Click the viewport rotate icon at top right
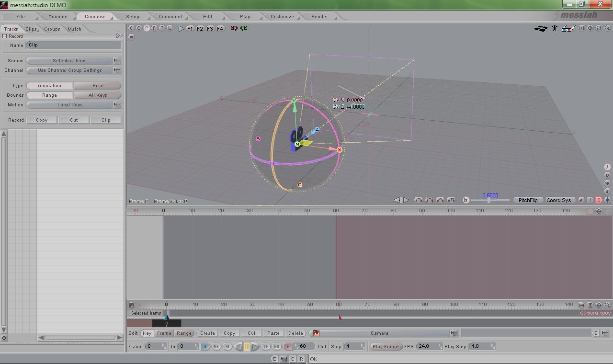 [x=599, y=28]
